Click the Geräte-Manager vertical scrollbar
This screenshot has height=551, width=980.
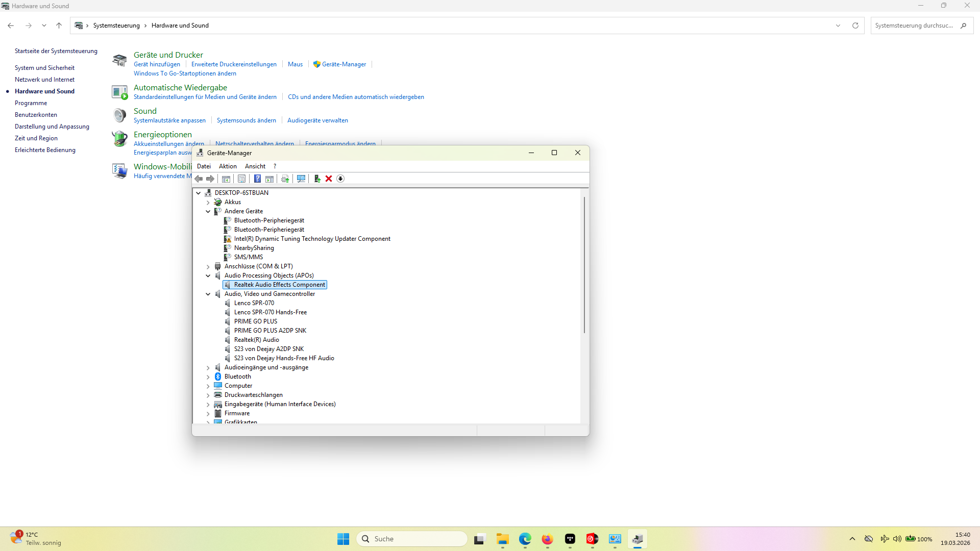click(584, 265)
